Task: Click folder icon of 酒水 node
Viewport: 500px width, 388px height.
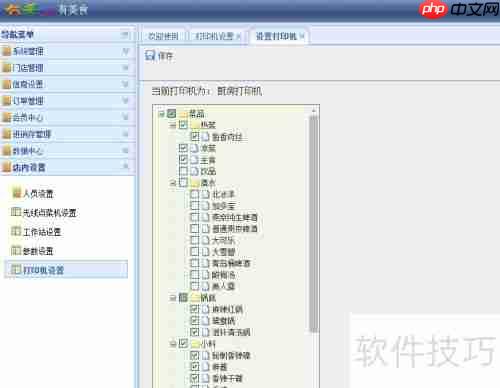Action: pos(195,183)
